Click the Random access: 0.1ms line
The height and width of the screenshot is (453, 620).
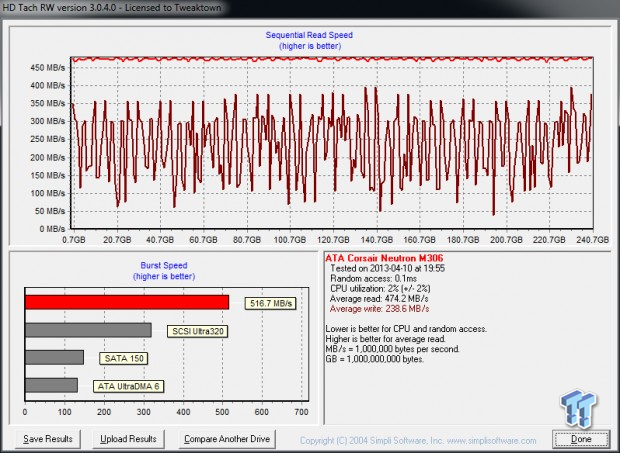373,278
